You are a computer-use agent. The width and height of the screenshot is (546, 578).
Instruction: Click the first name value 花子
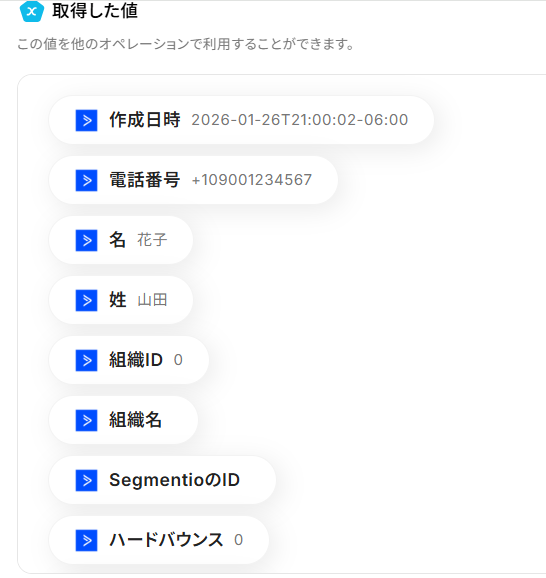pos(152,240)
